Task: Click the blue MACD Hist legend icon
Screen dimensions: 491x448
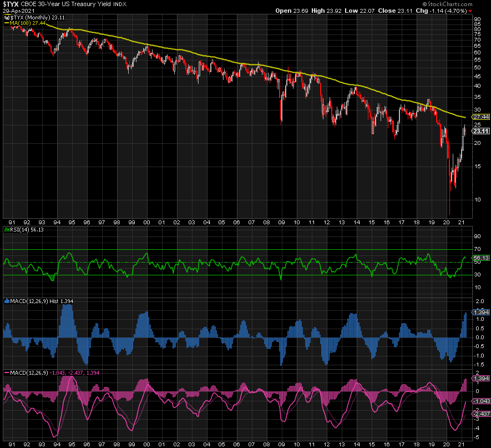Action: (x=7, y=301)
